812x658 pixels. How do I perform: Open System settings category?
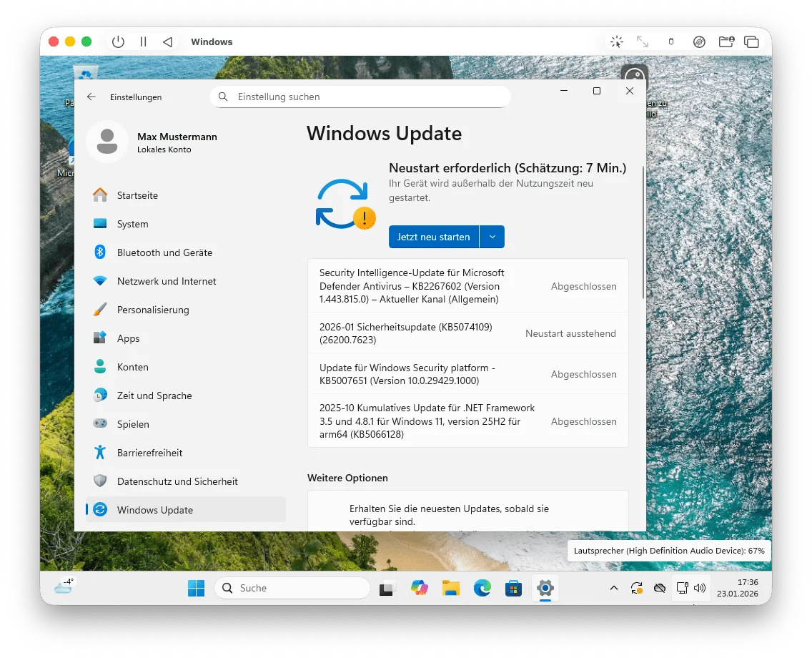[x=185, y=224]
